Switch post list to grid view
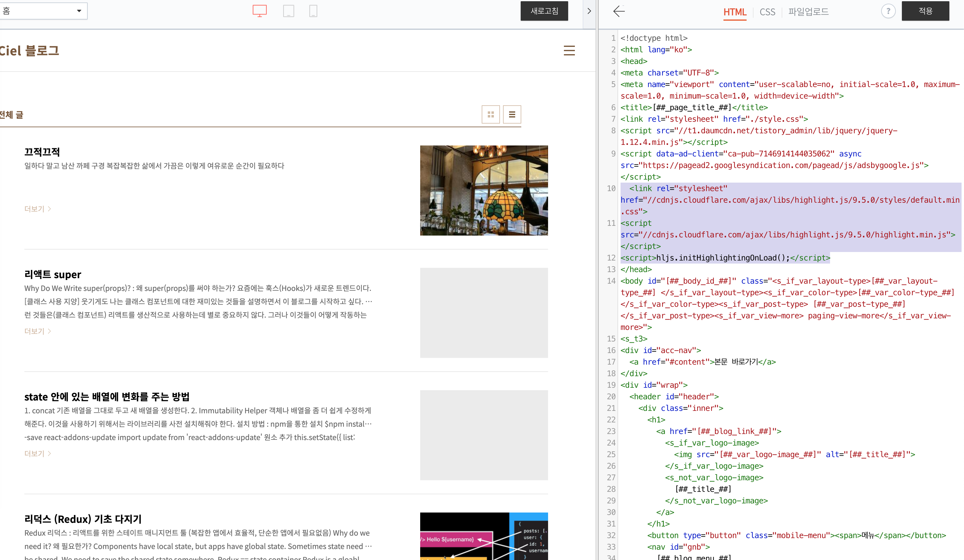964x560 pixels. [491, 114]
